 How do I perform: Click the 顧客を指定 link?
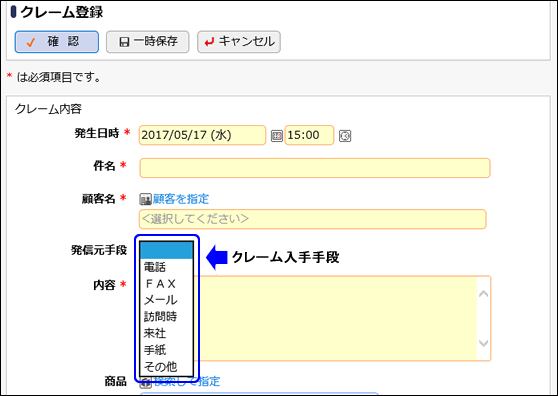(x=181, y=199)
